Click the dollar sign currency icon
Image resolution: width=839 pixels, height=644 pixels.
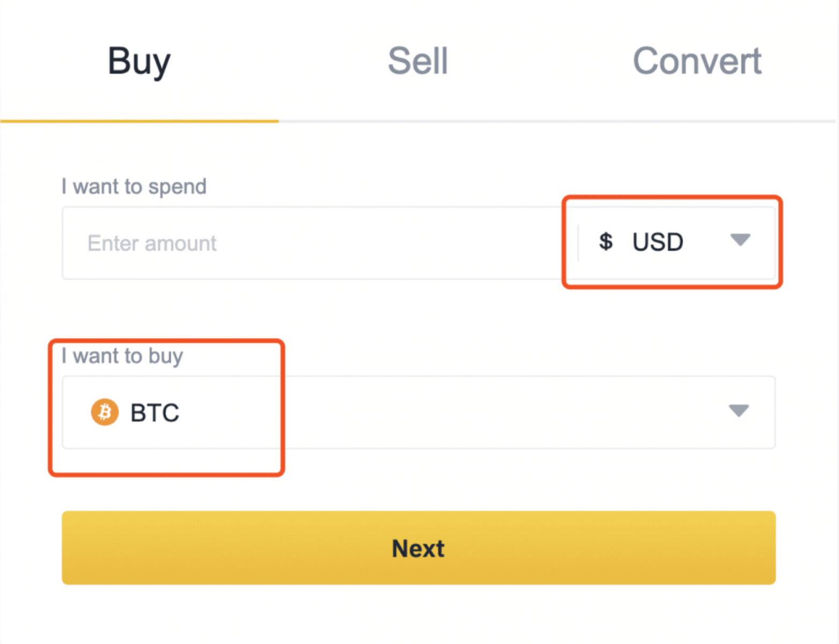[x=606, y=241]
